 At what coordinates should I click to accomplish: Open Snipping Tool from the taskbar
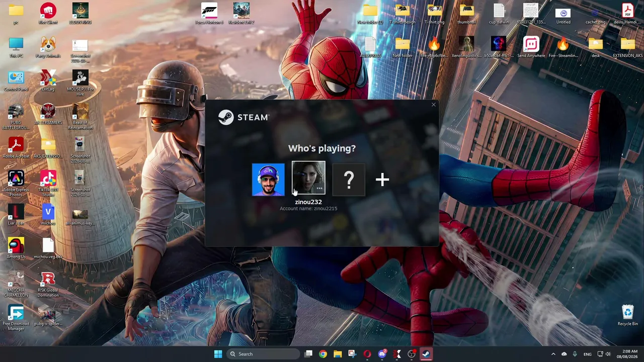pos(352,354)
